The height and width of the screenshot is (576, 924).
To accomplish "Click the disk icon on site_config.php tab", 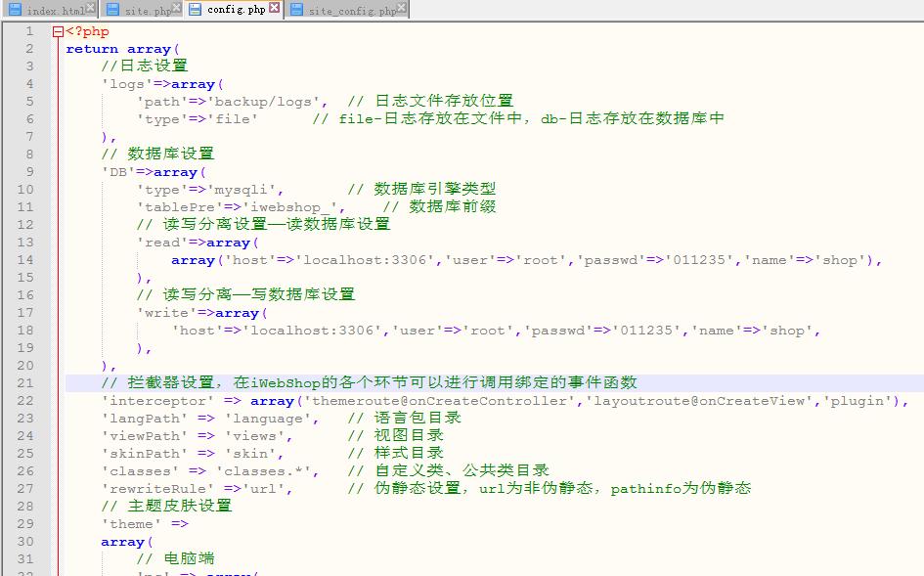I will click(296, 10).
